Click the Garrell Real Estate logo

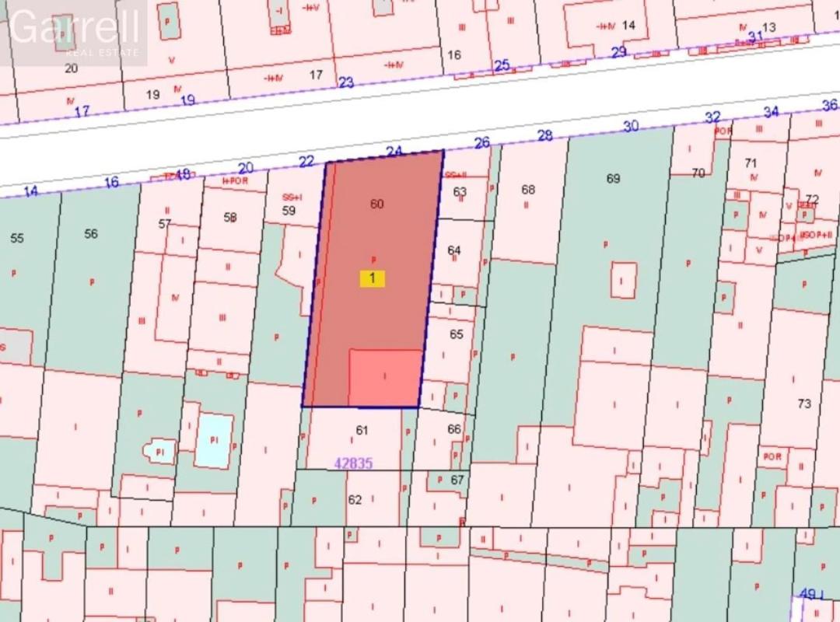pyautogui.click(x=75, y=33)
